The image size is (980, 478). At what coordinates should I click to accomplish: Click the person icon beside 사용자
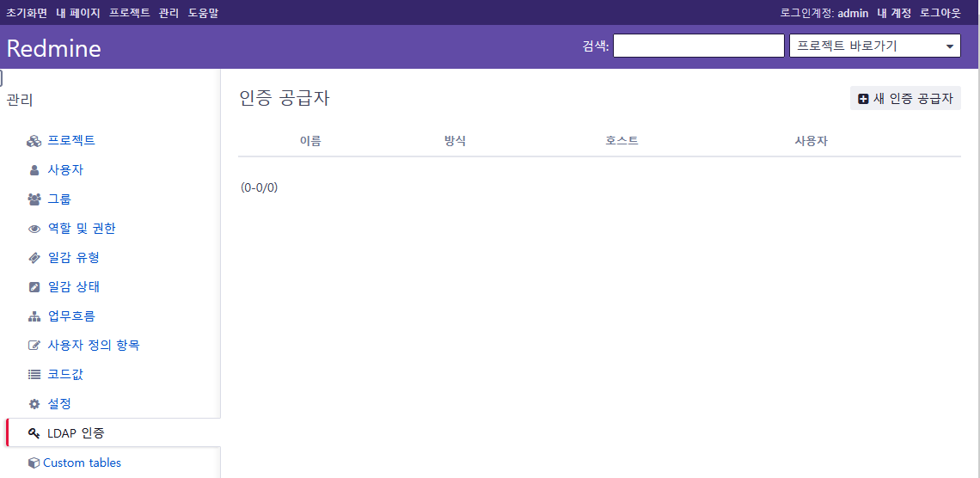[x=34, y=170]
